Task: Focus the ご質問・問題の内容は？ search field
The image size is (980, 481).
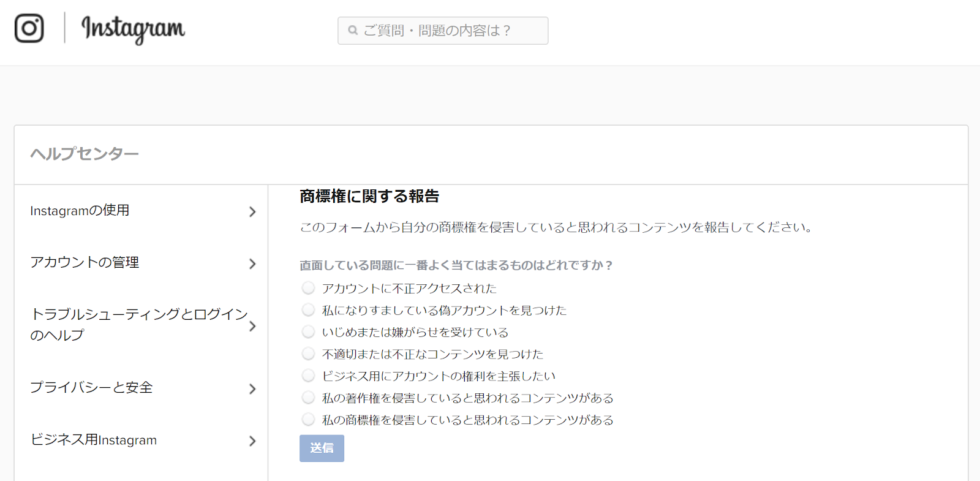Action: coord(443,31)
